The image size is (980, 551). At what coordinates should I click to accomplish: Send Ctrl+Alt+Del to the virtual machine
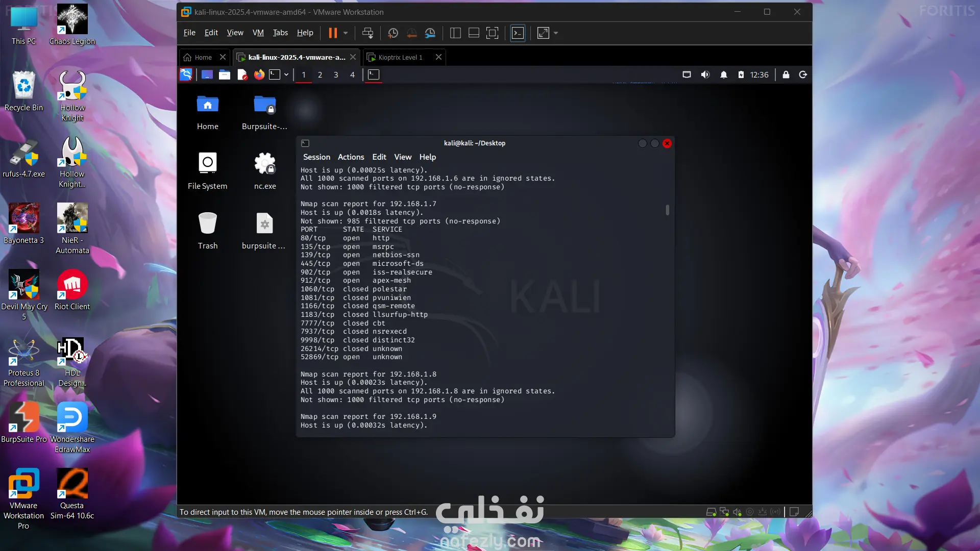click(x=367, y=33)
